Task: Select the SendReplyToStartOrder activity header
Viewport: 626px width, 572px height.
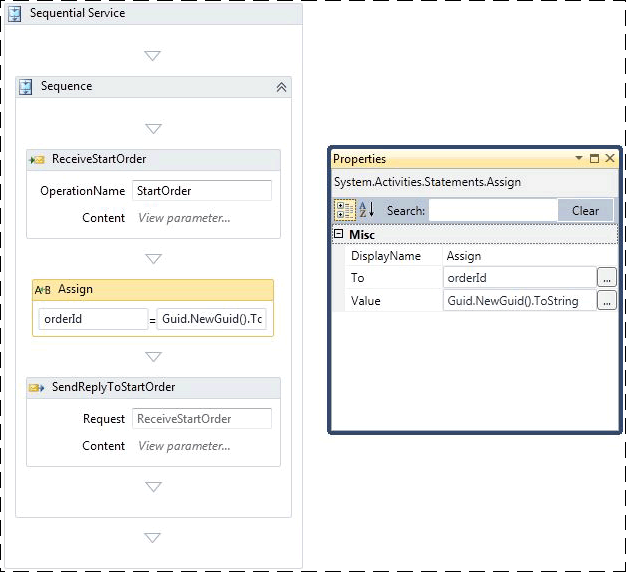Action: [153, 388]
